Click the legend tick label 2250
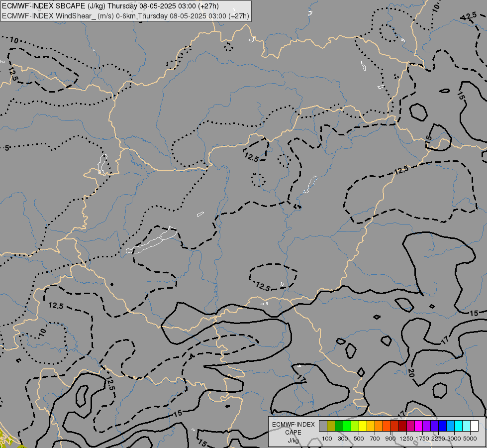 [x=438, y=439]
